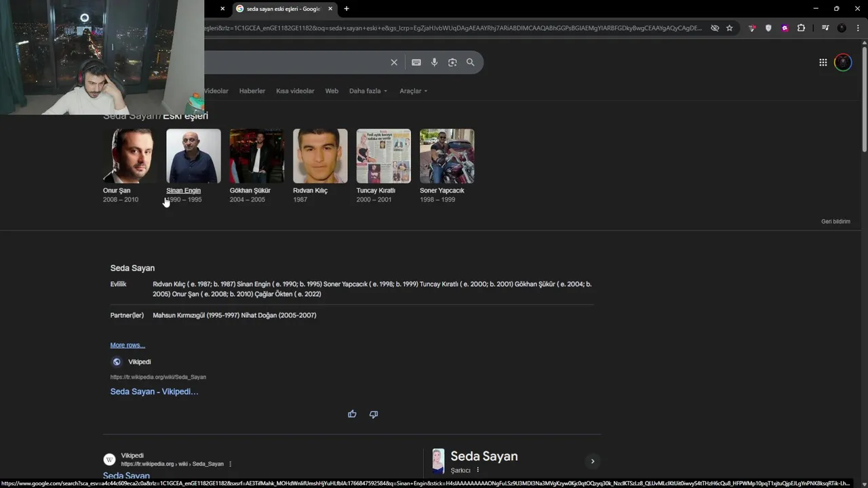Open the red-arrow extension in toolbar
The width and height of the screenshot is (868, 488).
point(752,28)
